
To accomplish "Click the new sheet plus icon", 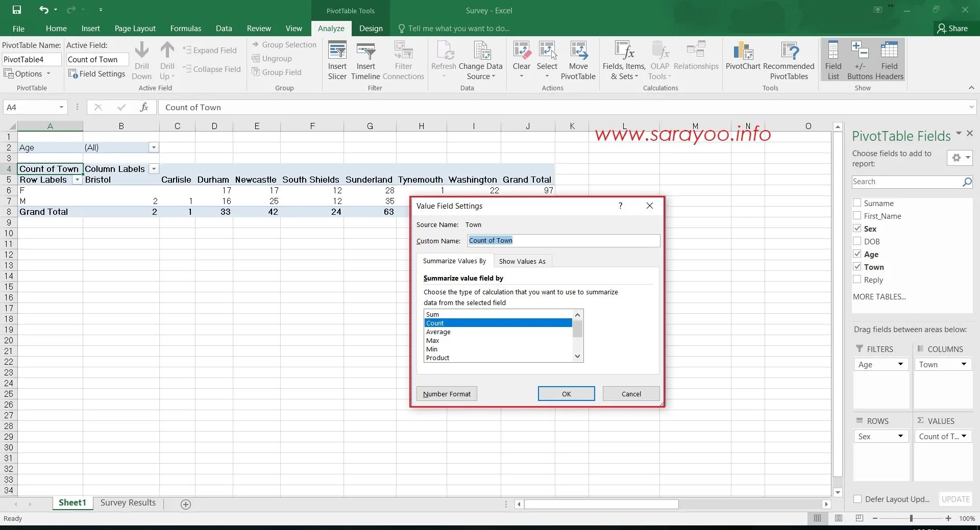I will point(186,504).
